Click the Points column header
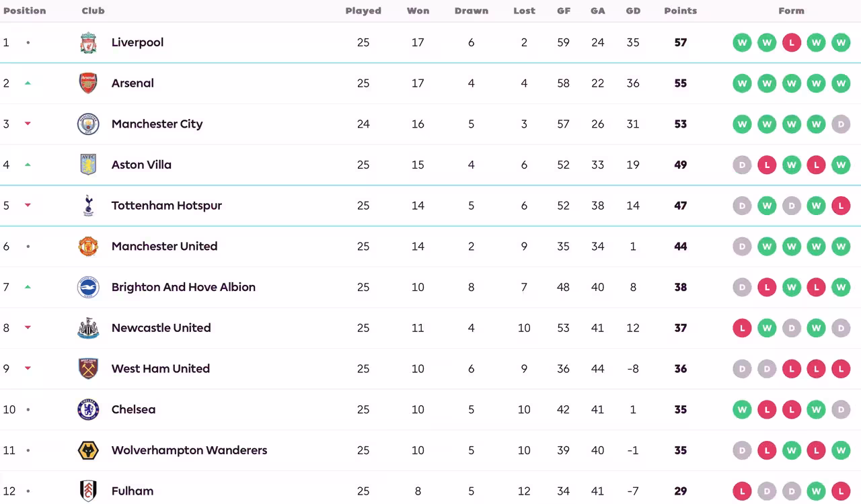This screenshot has height=504, width=861. tap(681, 11)
